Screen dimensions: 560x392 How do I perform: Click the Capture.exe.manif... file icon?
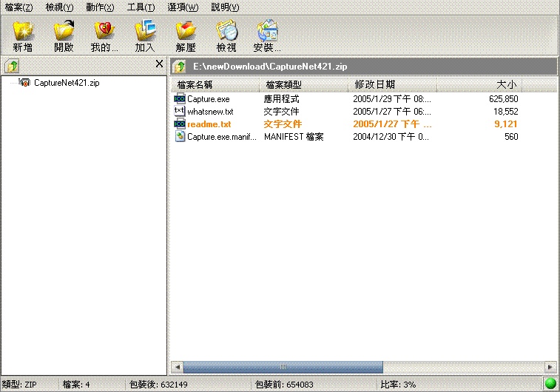180,136
